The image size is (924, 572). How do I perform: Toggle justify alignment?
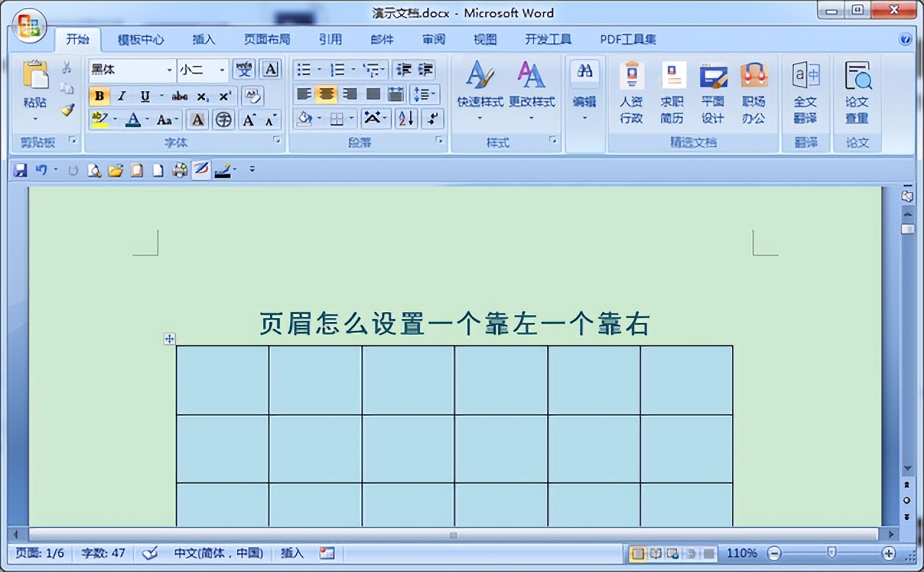click(372, 94)
